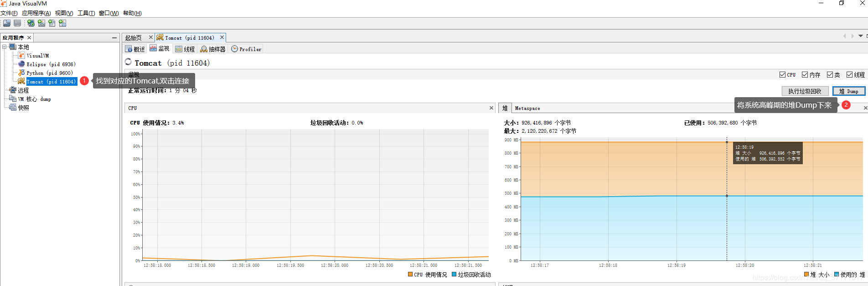
Task: Switch to the 监视 monitor tab
Action: pyautogui.click(x=160, y=49)
